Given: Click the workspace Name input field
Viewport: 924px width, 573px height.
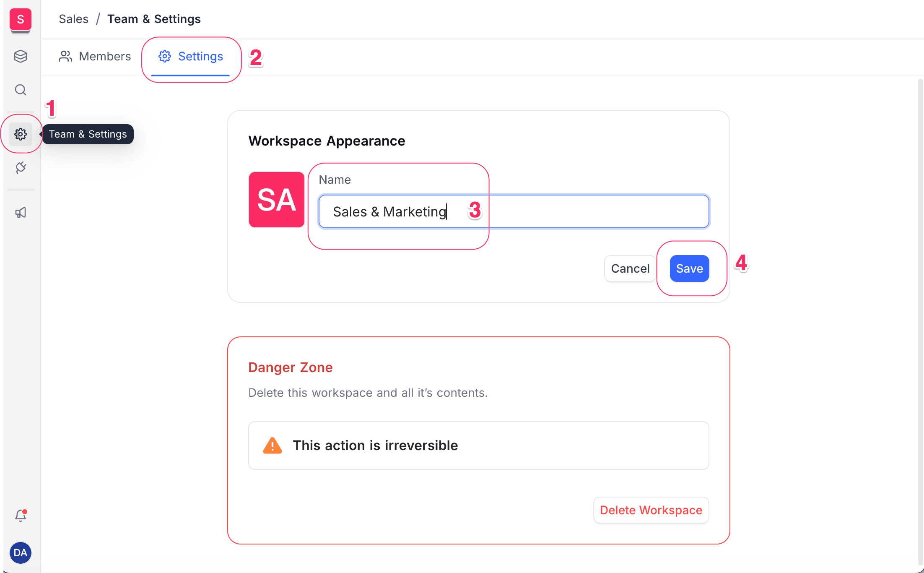Looking at the screenshot, I should [514, 211].
